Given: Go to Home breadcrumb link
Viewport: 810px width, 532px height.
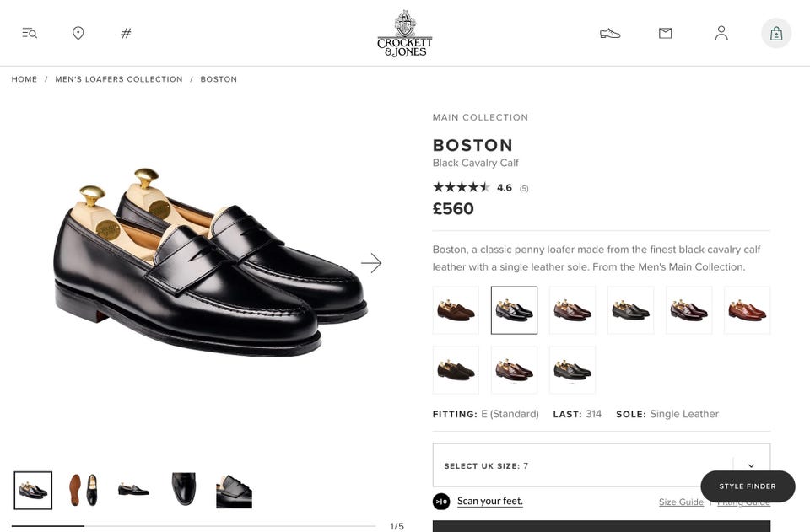Looking at the screenshot, I should (x=24, y=79).
